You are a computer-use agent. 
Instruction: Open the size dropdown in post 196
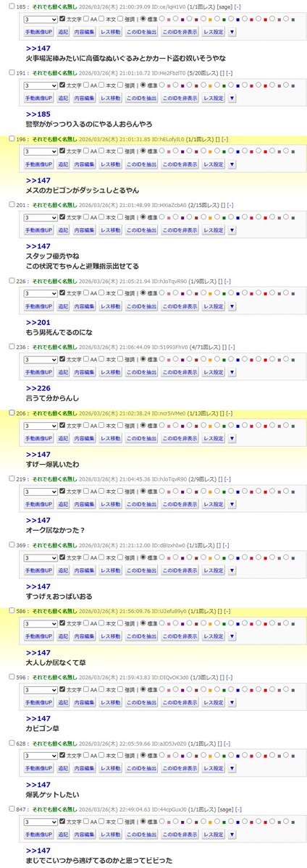coord(41,151)
